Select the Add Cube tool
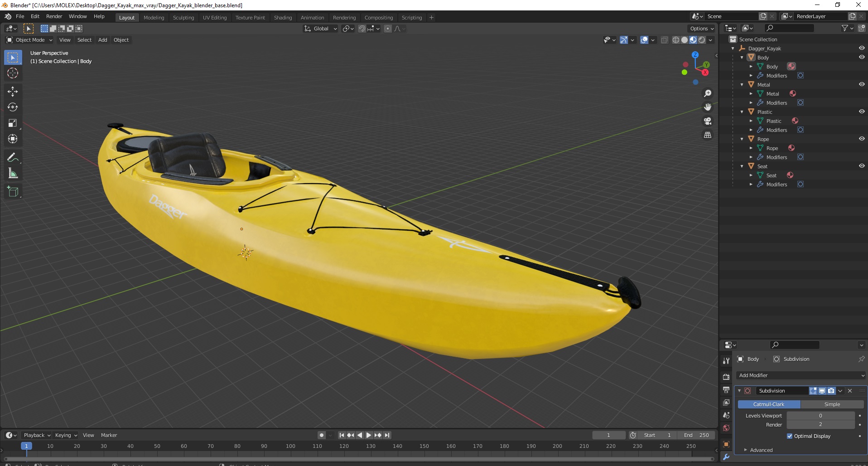The image size is (868, 466). click(x=13, y=191)
